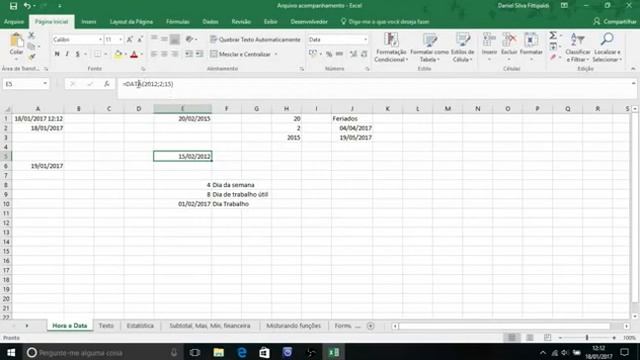Open Font (Fonte) group dialog launcher
Image resolution: width=640 pixels, height=360 pixels.
pos(143,69)
